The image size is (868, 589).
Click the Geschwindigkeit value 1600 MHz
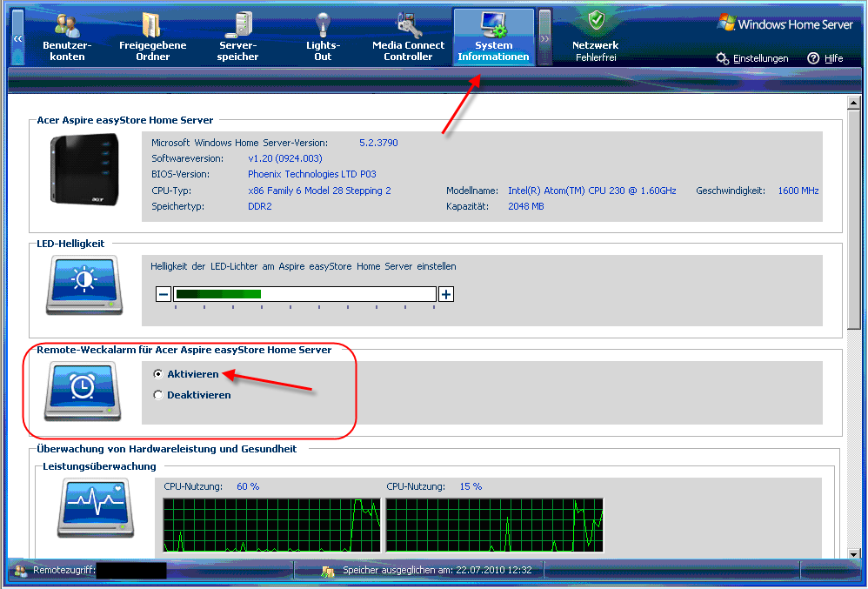(798, 191)
